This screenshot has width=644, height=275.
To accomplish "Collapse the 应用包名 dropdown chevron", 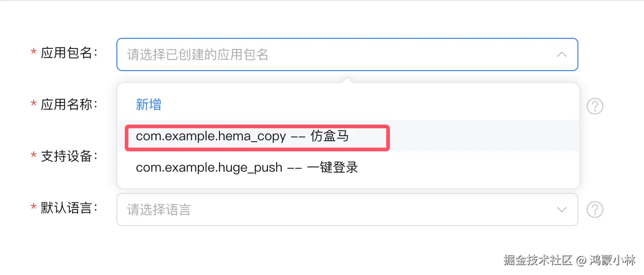I will coord(562,54).
